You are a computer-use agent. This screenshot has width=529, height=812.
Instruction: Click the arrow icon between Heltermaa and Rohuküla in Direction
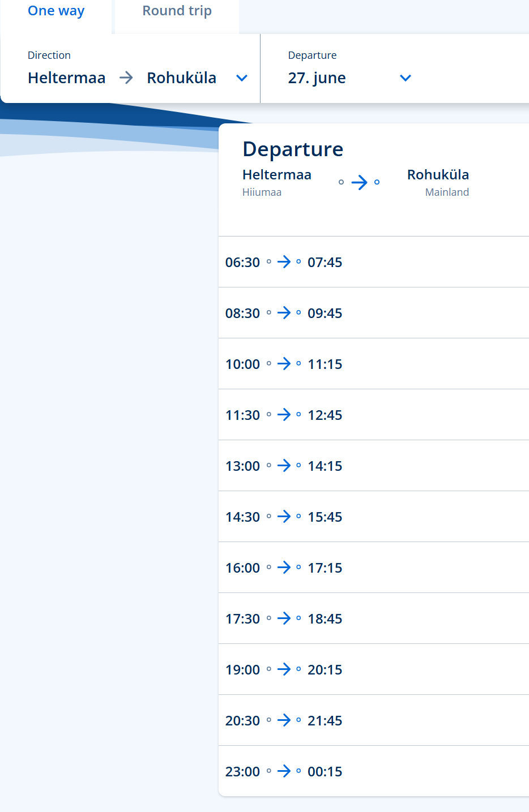point(126,78)
